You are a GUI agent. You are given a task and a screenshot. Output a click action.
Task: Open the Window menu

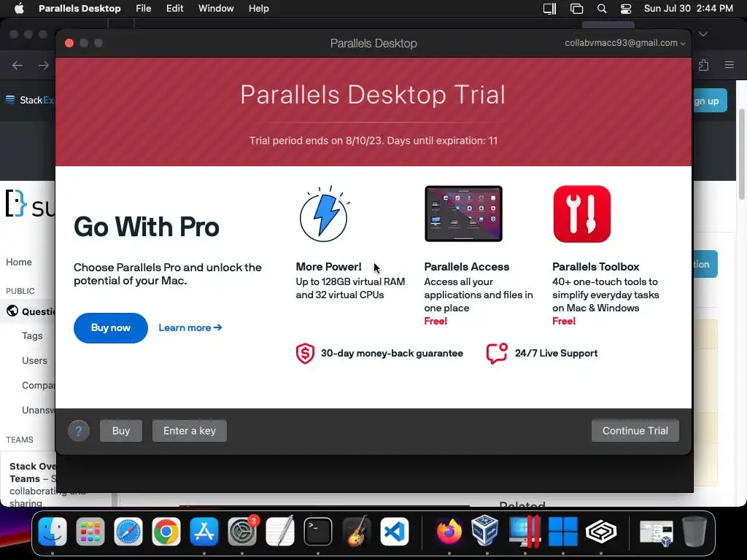[x=216, y=9]
